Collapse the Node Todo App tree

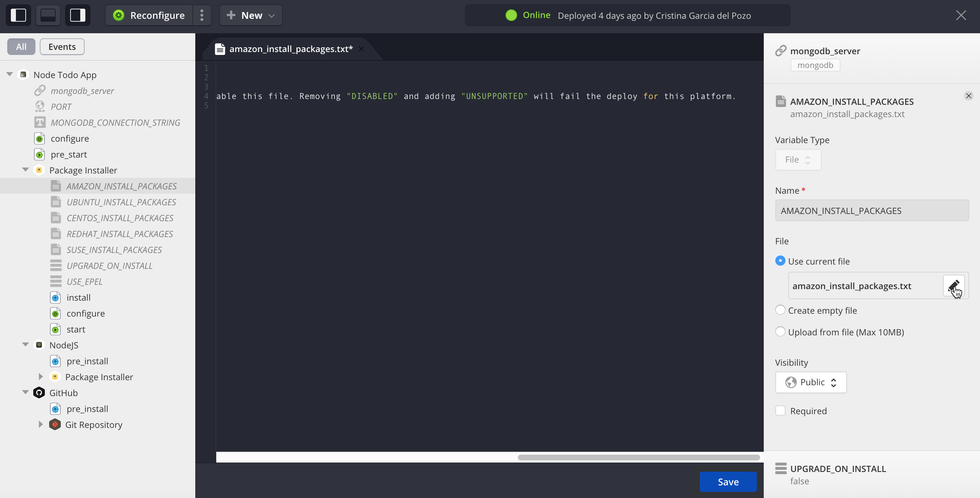[x=9, y=74]
